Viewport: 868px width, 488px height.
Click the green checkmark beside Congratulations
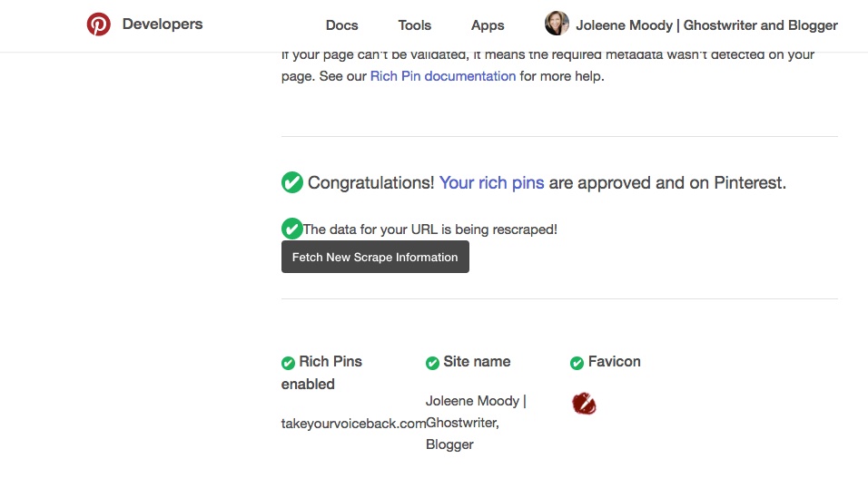pos(292,182)
